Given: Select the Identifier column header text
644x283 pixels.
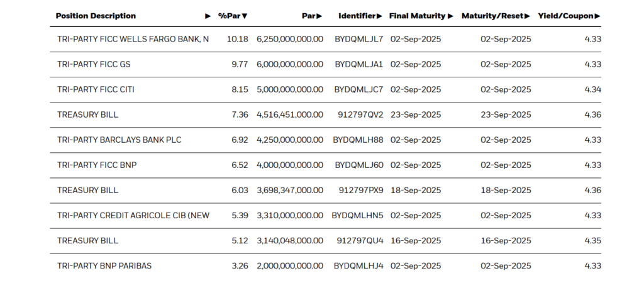Looking at the screenshot, I should point(357,16).
